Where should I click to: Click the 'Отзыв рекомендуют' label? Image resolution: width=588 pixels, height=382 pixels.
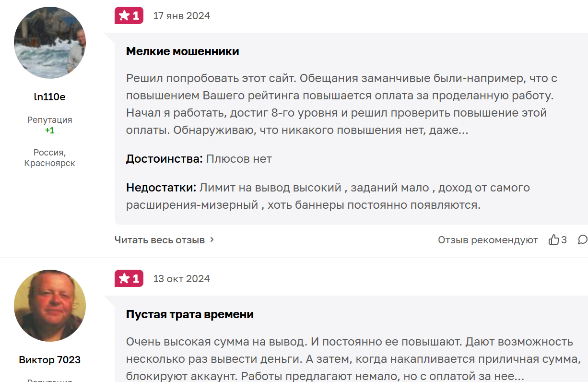click(x=488, y=240)
